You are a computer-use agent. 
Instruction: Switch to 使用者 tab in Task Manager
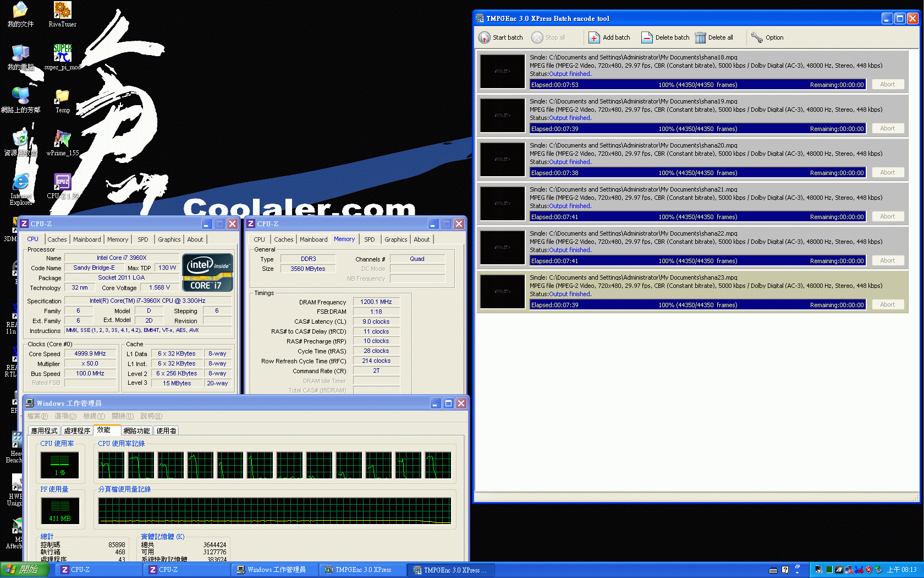tap(166, 430)
